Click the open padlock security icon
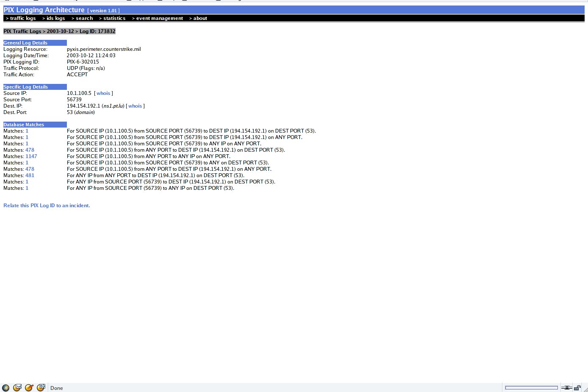The height and width of the screenshot is (392, 588). coord(577,388)
